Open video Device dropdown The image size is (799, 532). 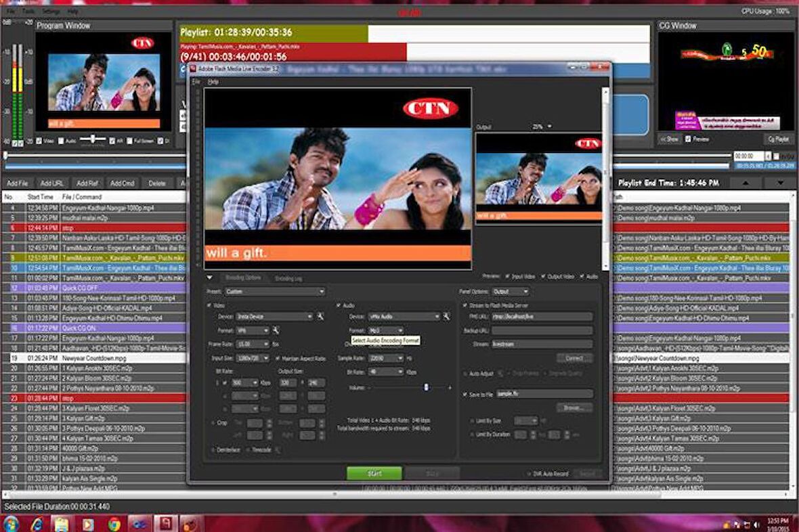(274, 317)
